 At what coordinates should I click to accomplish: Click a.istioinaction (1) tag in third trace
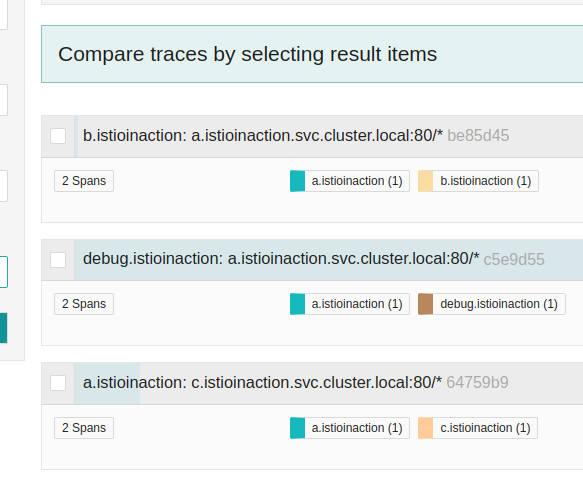(x=350, y=428)
